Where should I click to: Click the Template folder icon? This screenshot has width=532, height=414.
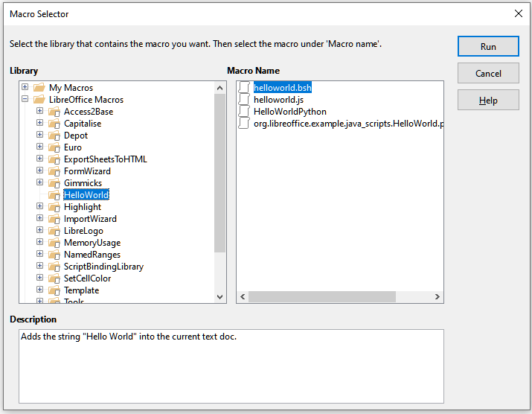coord(54,290)
